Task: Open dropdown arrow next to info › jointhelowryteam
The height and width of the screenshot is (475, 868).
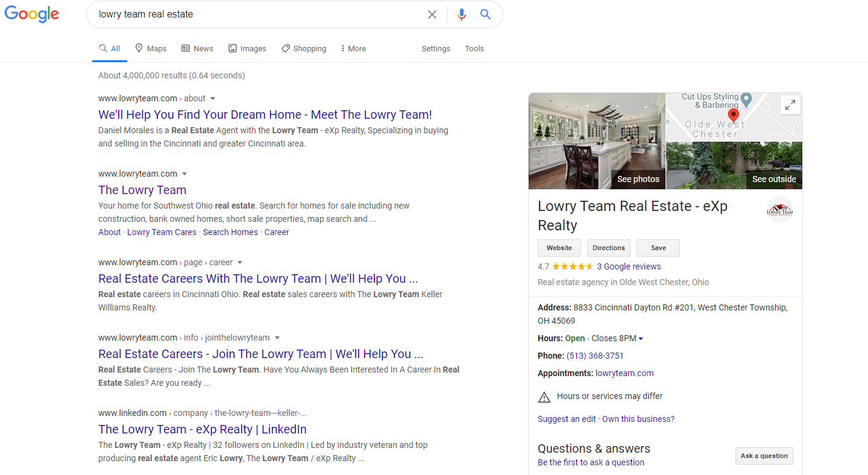Action: pyautogui.click(x=277, y=338)
